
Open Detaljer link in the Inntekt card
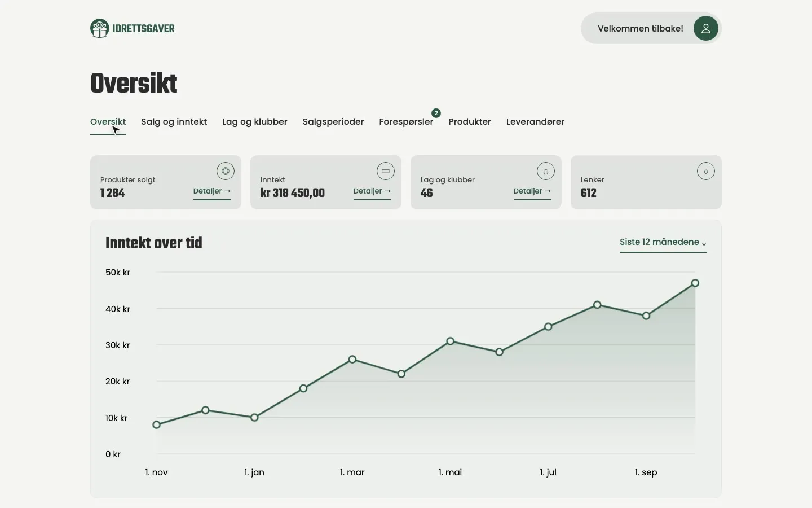click(x=372, y=191)
